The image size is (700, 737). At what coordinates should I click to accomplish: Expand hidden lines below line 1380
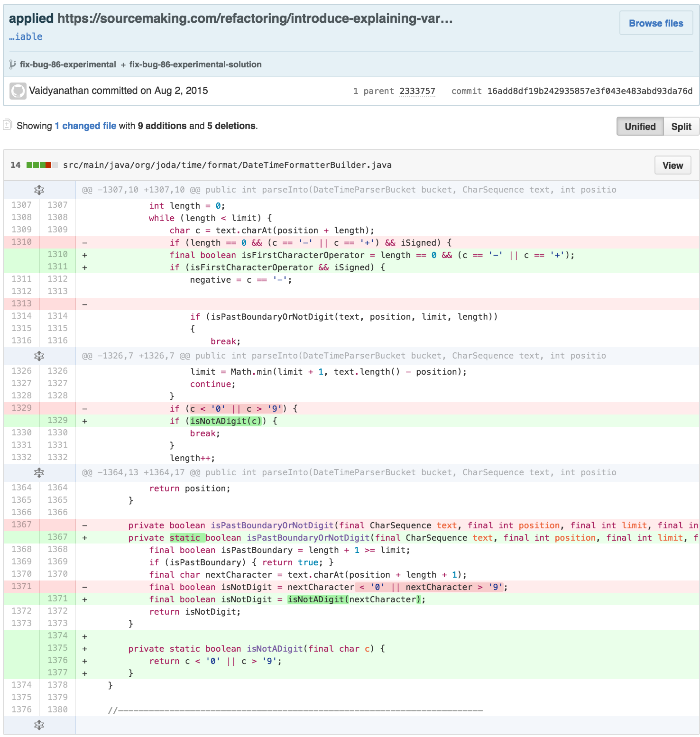pyautogui.click(x=39, y=725)
